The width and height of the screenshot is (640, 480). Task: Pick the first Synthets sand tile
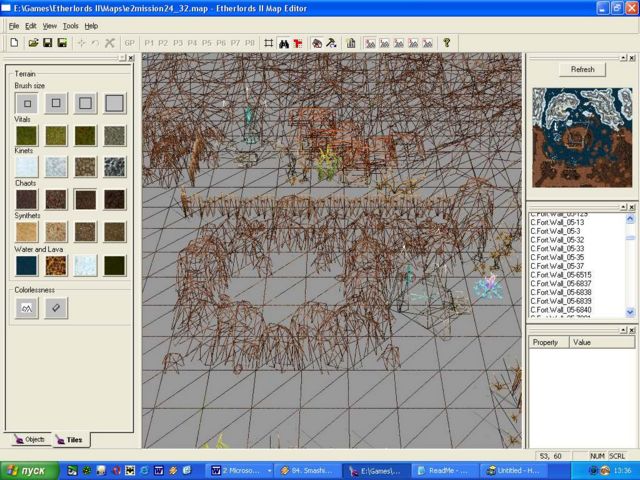(27, 232)
